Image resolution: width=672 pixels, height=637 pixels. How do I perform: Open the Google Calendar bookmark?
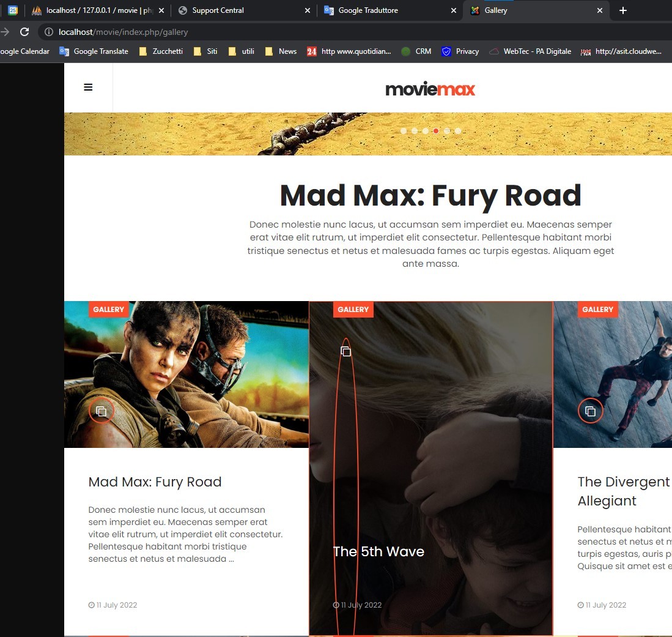pyautogui.click(x=24, y=51)
